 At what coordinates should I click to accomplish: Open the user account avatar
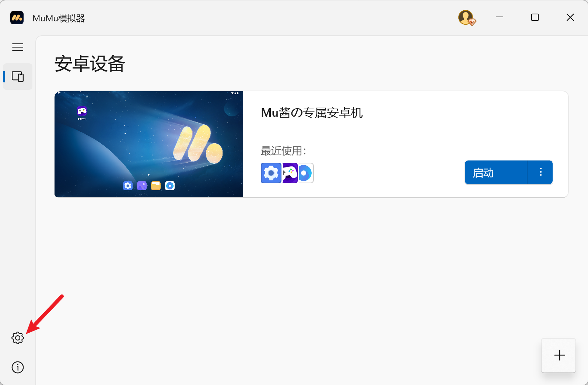[466, 18]
